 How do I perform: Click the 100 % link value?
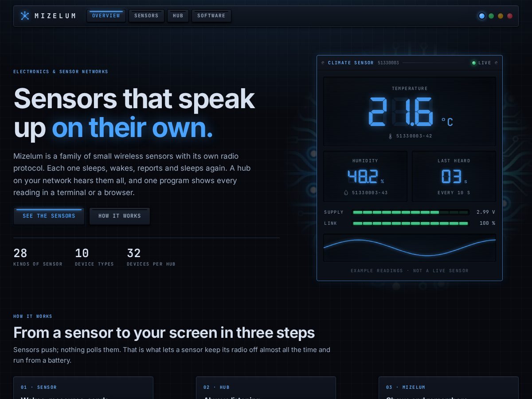tap(487, 223)
